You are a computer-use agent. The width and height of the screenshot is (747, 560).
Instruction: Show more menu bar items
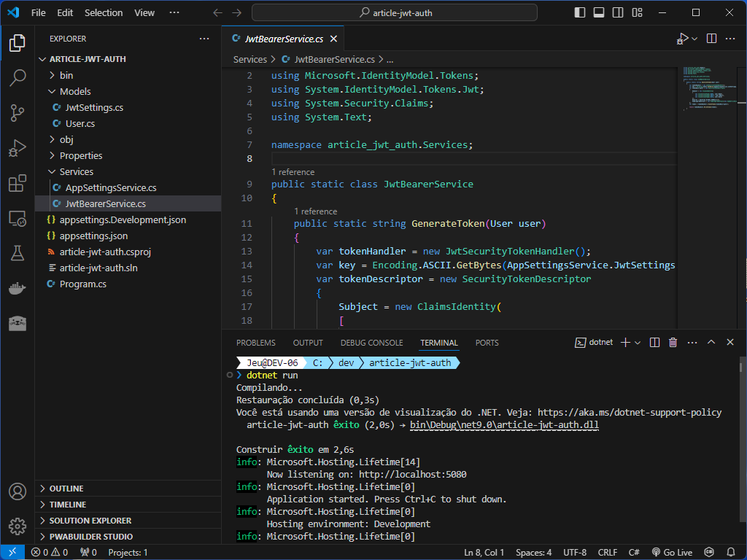174,13
